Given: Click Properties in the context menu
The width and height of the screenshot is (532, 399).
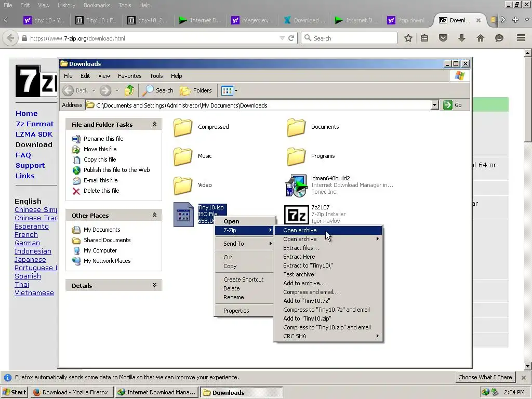Looking at the screenshot, I should coord(244,311).
